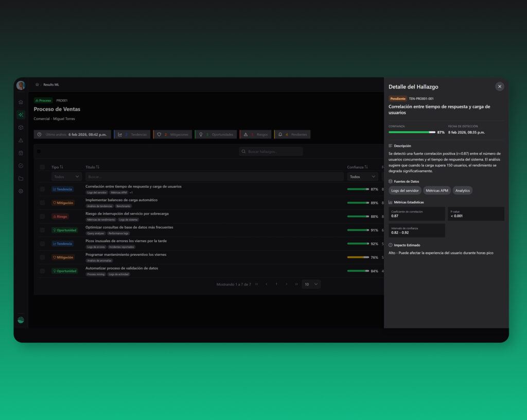
Task: Click the Analytics data source chip
Action: [x=462, y=190]
